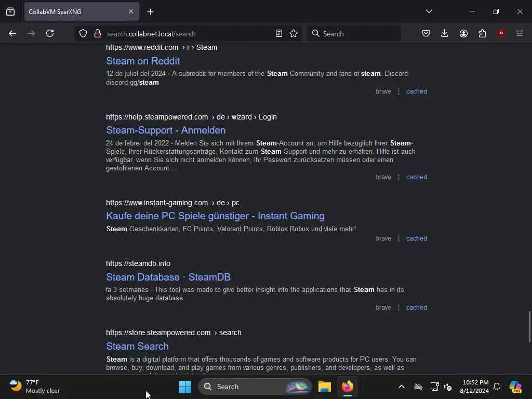The height and width of the screenshot is (399, 532).
Task: Open Firefox View tab overview icon
Action: coord(10,11)
